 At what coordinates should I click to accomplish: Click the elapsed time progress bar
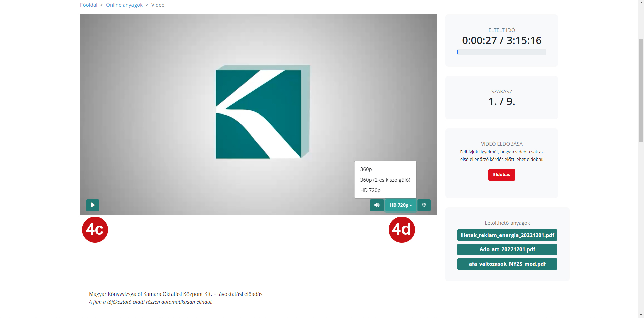501,52
